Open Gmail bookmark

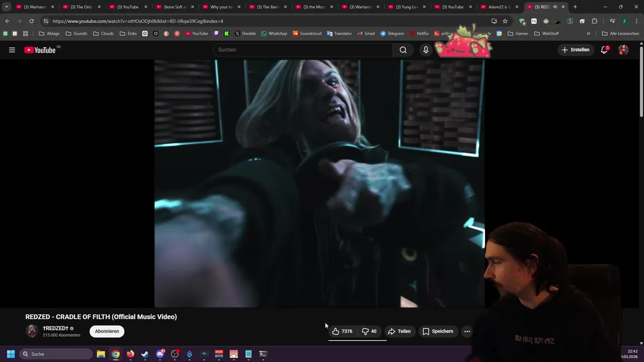[366, 34]
